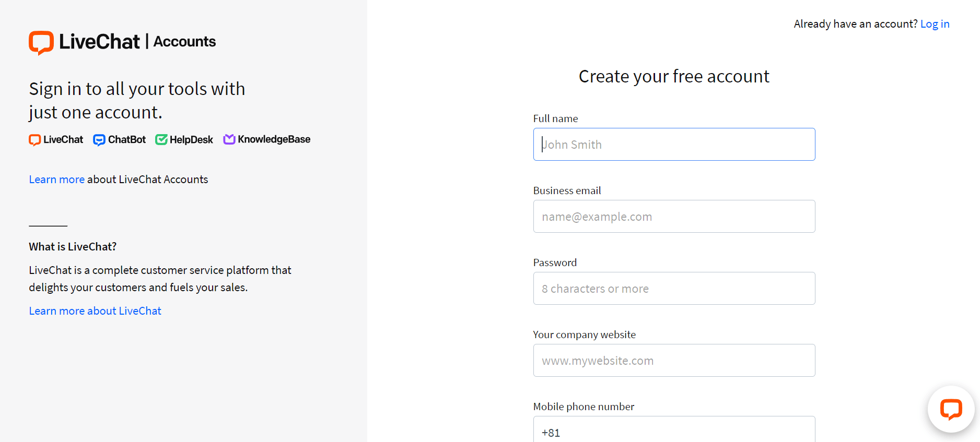Click the Create your free account heading

[x=674, y=77]
